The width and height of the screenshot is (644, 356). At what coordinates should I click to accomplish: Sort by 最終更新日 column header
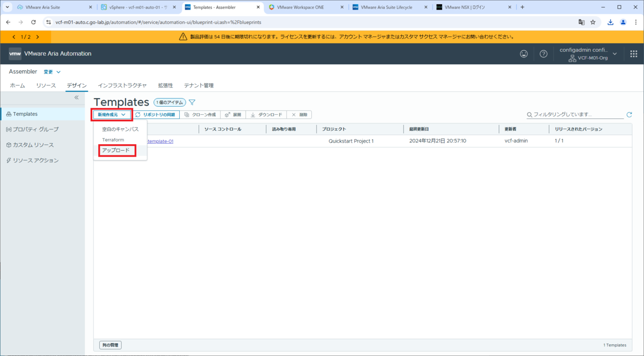pos(419,129)
